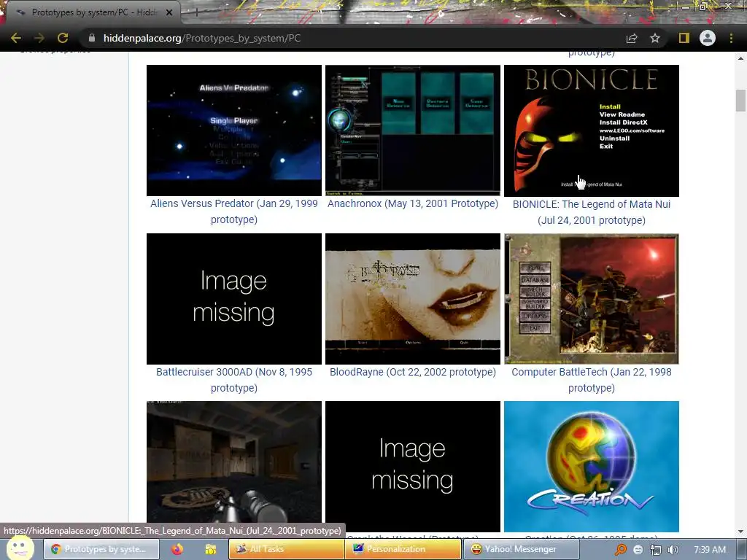
Task: Open Aliens Versus Predator prototype thumbnail
Action: (x=234, y=131)
